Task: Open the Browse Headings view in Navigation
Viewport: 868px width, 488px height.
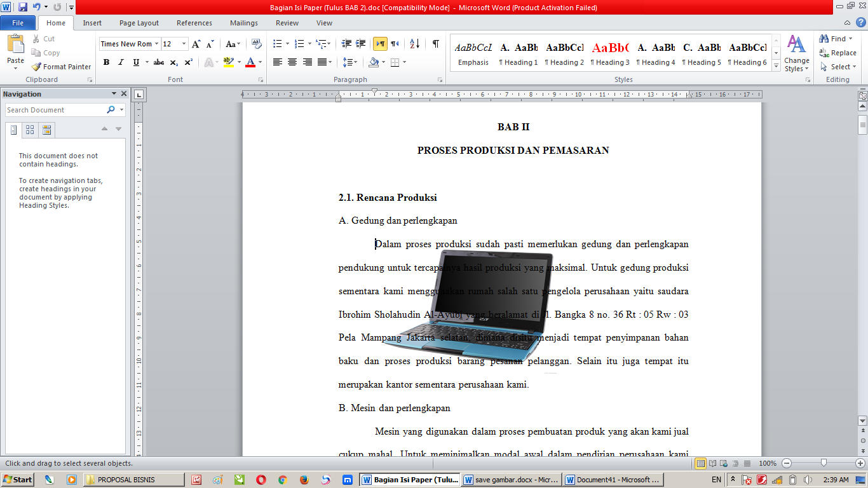Action: [x=14, y=130]
